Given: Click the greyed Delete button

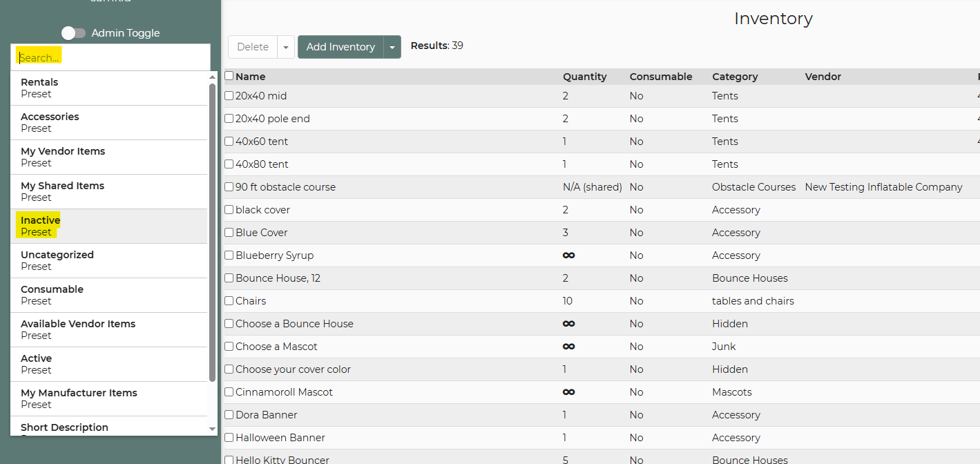Looking at the screenshot, I should tap(253, 47).
